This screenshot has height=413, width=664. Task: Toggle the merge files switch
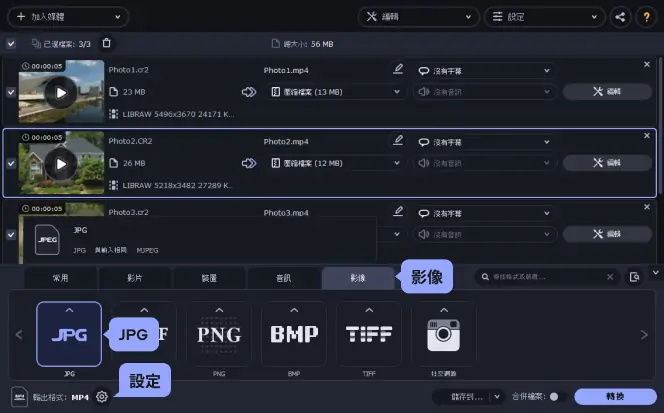[558, 396]
